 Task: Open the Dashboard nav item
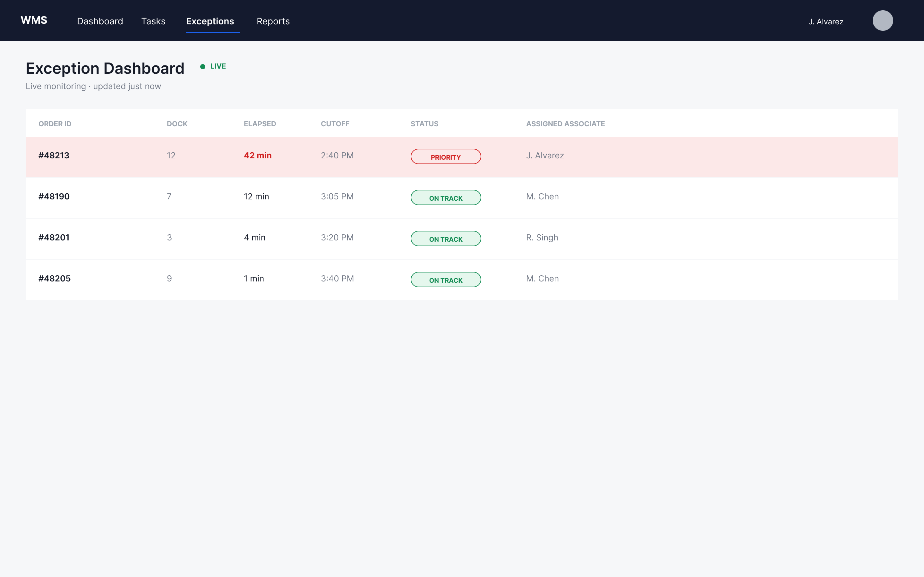click(x=100, y=21)
